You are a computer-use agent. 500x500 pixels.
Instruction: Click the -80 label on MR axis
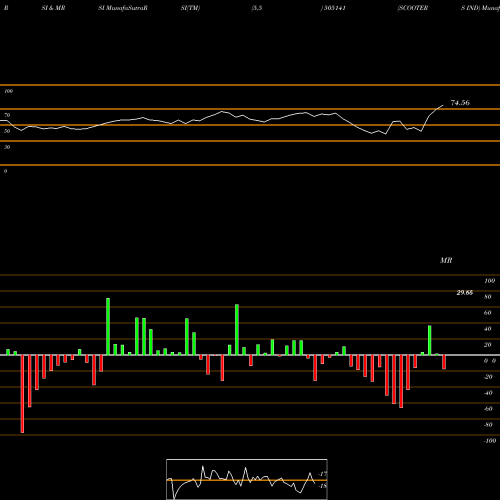pyautogui.click(x=488, y=425)
